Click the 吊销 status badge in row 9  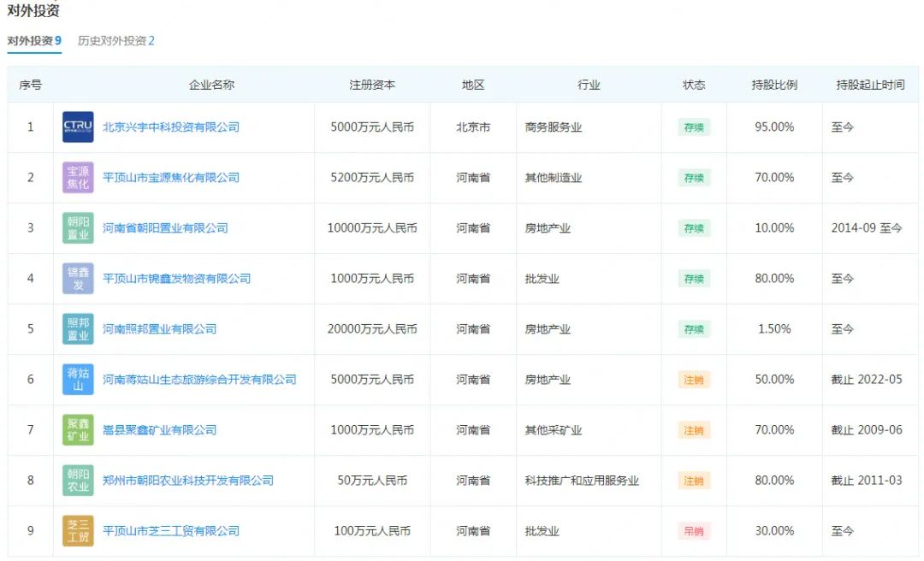coord(696,530)
